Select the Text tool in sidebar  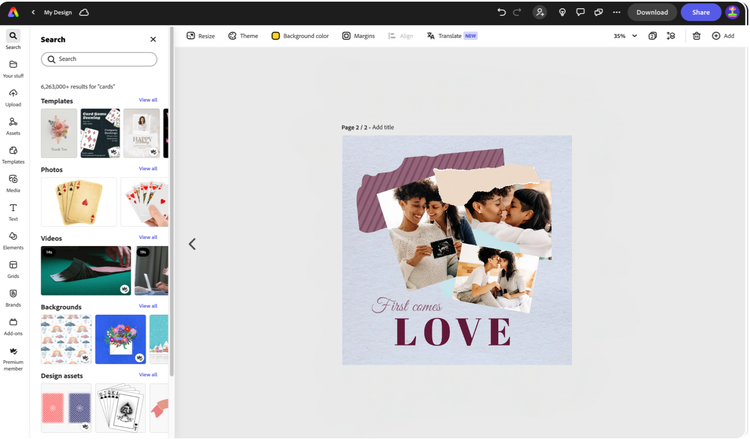pos(13,211)
